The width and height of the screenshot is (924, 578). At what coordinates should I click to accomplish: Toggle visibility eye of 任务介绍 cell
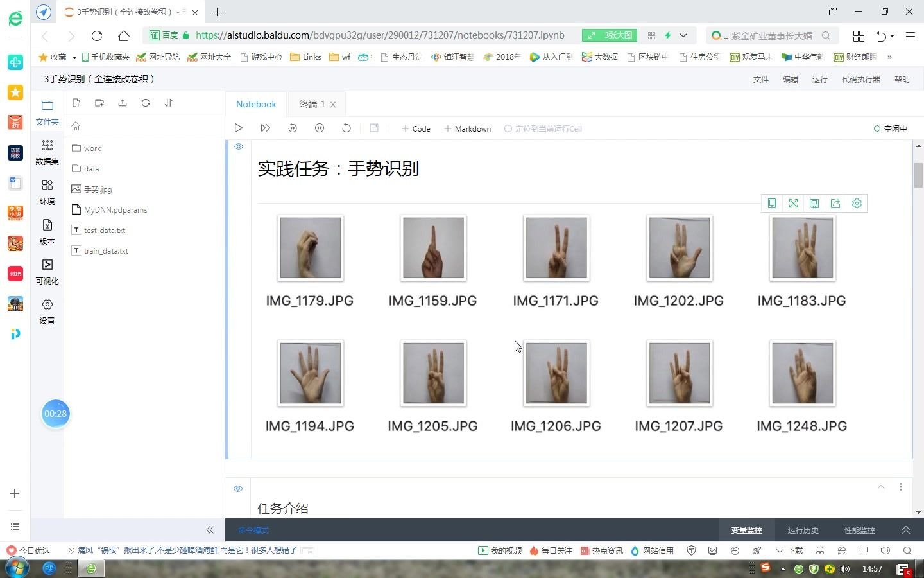tap(238, 489)
